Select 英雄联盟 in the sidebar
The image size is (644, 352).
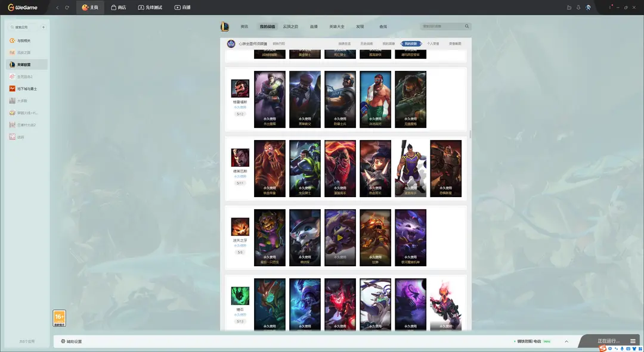point(27,64)
